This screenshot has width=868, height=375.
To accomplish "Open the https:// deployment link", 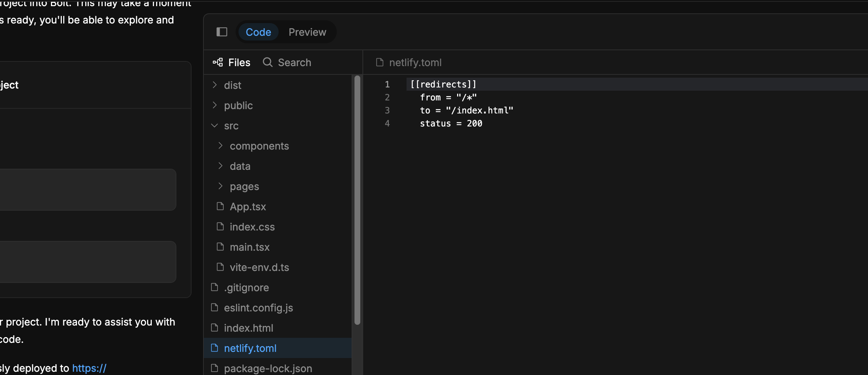I will click(x=89, y=368).
